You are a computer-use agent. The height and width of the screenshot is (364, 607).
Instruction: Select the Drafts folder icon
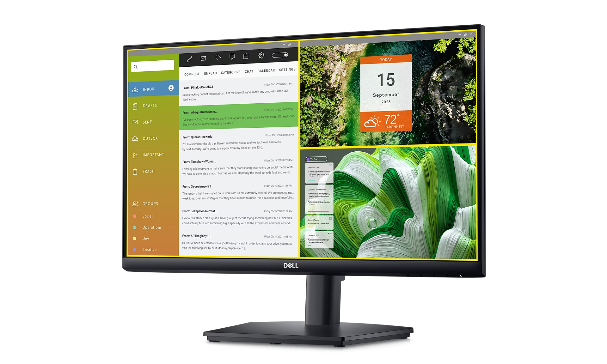[x=135, y=105]
